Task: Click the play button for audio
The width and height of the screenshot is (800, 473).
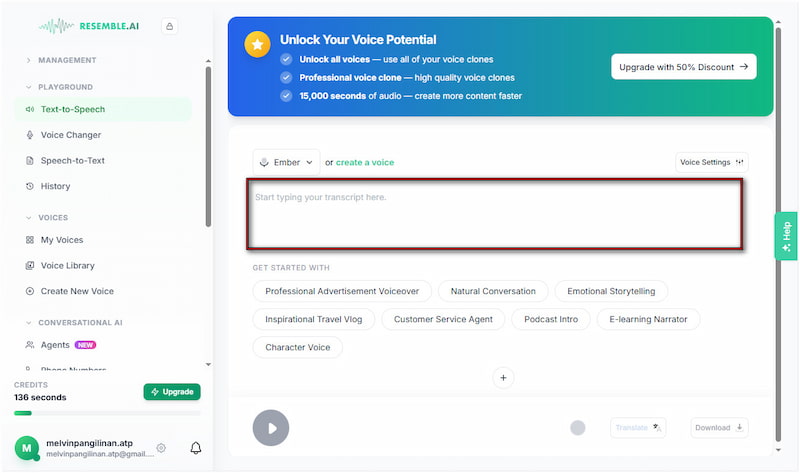Action: [271, 428]
